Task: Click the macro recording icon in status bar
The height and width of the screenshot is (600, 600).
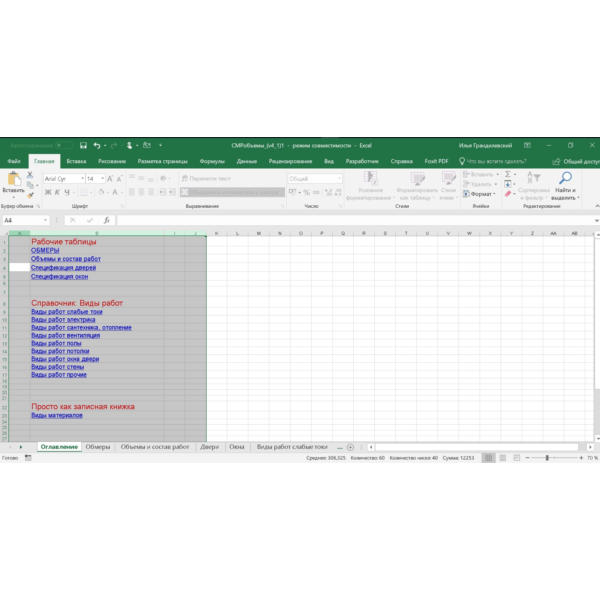Action: point(28,458)
